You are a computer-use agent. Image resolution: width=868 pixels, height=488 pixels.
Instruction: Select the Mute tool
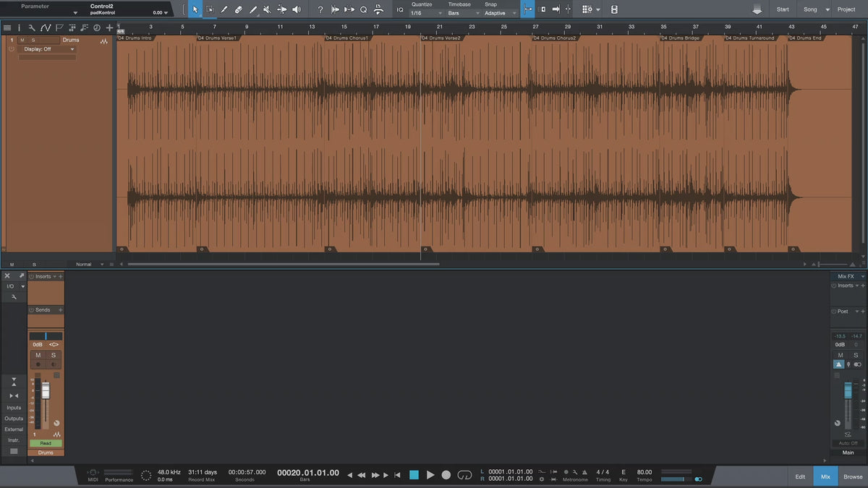point(267,9)
